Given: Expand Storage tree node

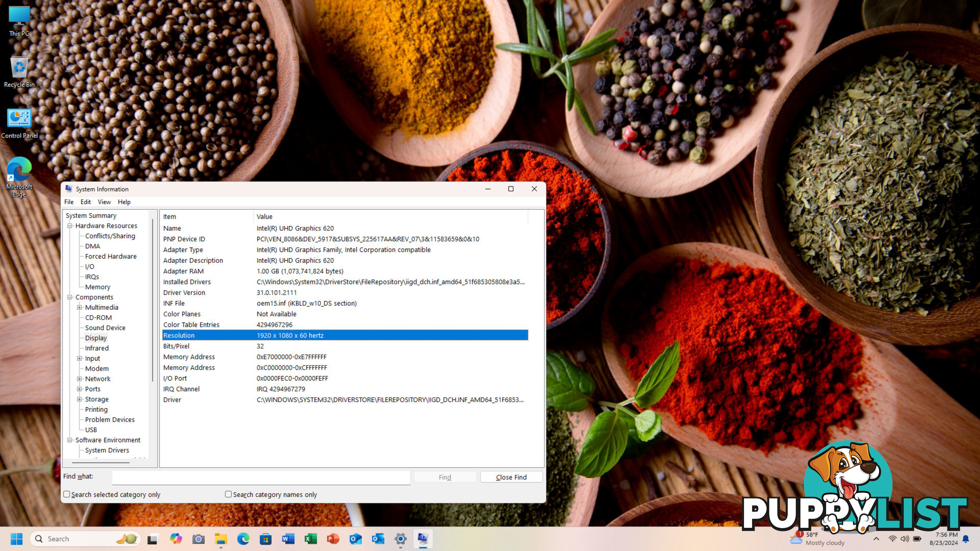Looking at the screenshot, I should click(x=79, y=399).
